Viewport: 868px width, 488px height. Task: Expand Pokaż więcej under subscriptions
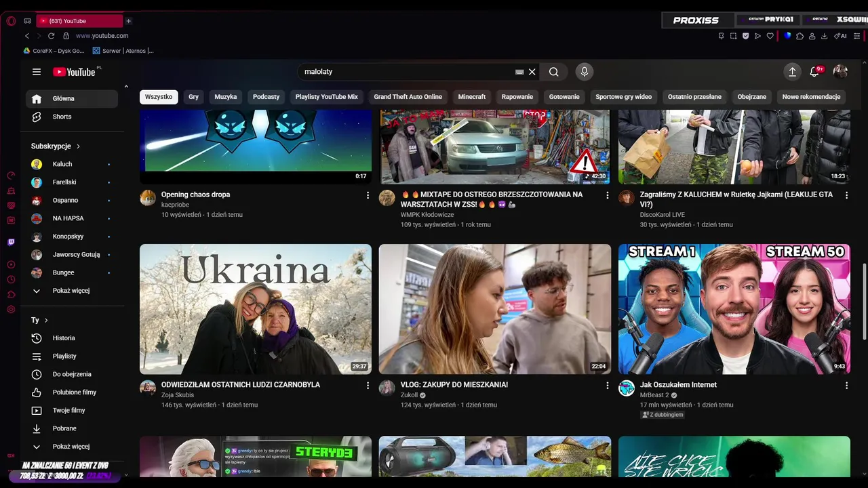[72, 291]
